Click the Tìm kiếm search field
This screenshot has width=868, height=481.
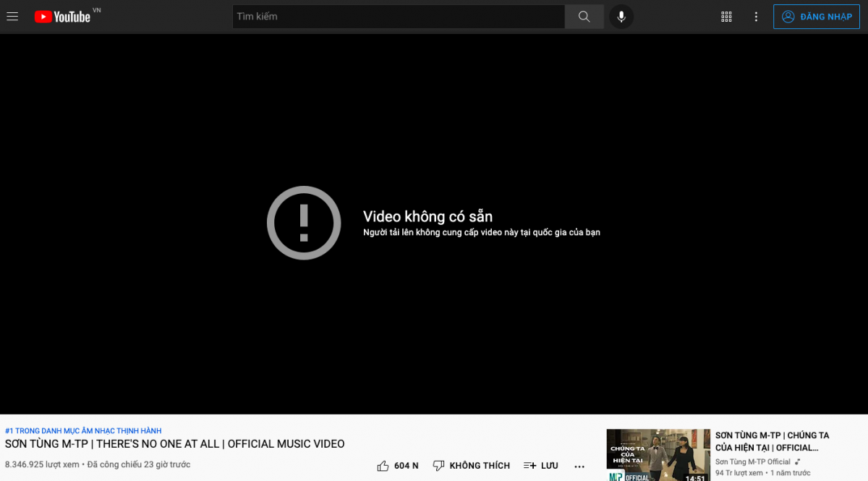(399, 17)
